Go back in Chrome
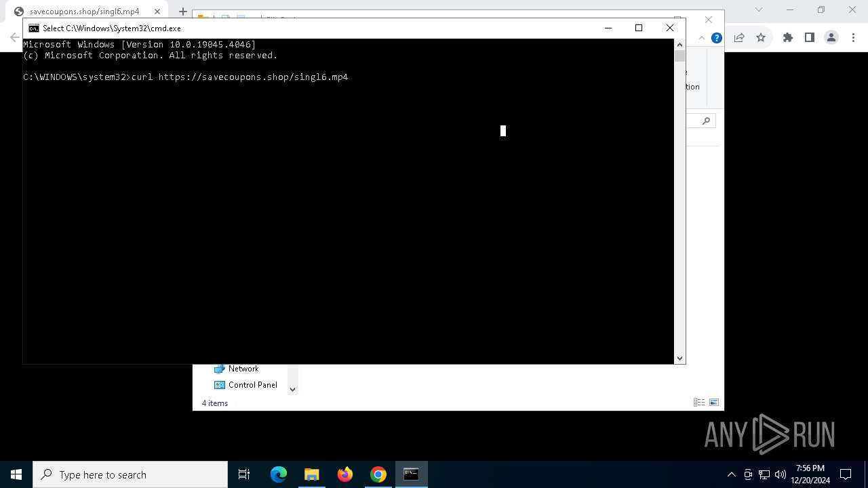 pyautogui.click(x=15, y=37)
